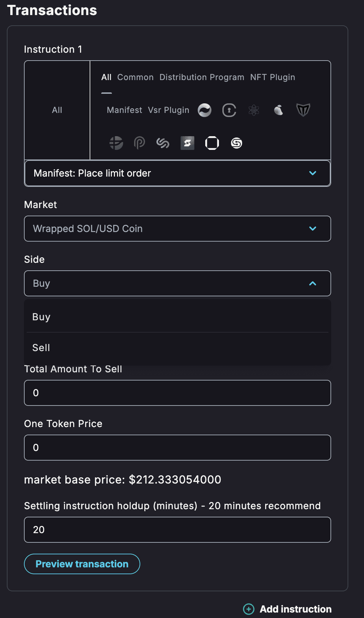The image size is (364, 618).
Task: Select the white circular S program icon
Action: coord(237,143)
